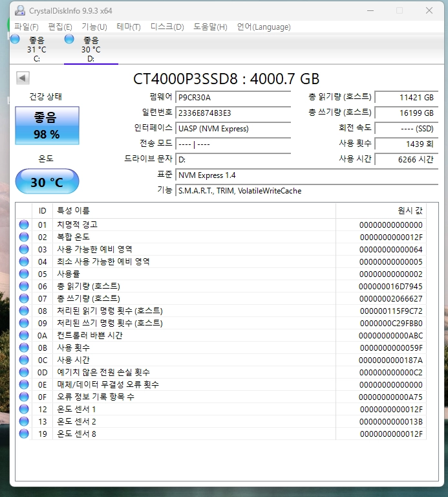Click the status orb of row 01 치명적 경고
This screenshot has width=448, height=497.
click(x=24, y=225)
